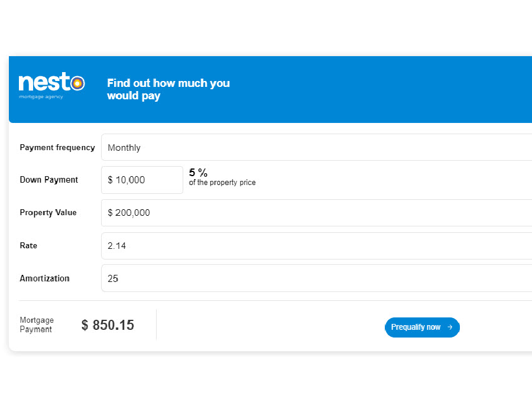Click the Amortization label
Image resolution: width=532 pixels, height=399 pixels.
point(45,278)
